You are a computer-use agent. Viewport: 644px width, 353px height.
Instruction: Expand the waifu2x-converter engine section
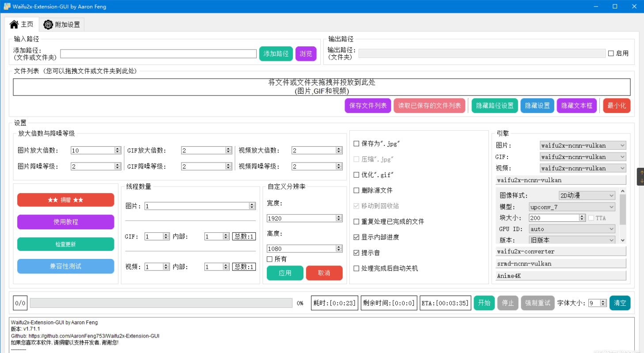click(561, 251)
